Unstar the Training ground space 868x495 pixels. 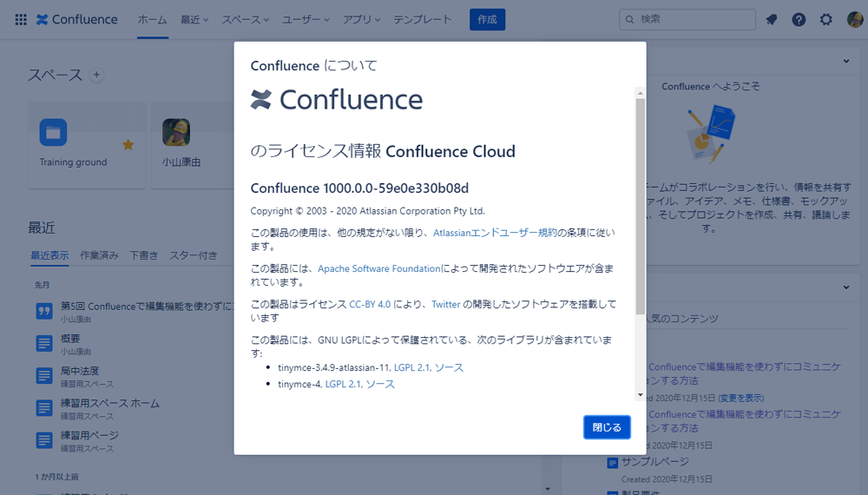point(128,145)
